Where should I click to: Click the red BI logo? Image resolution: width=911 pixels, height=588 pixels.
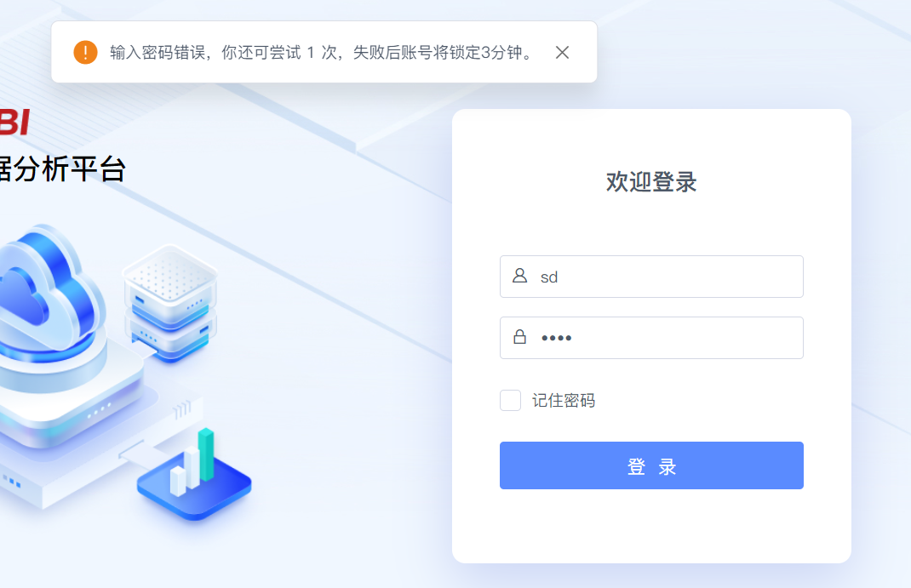point(14,123)
